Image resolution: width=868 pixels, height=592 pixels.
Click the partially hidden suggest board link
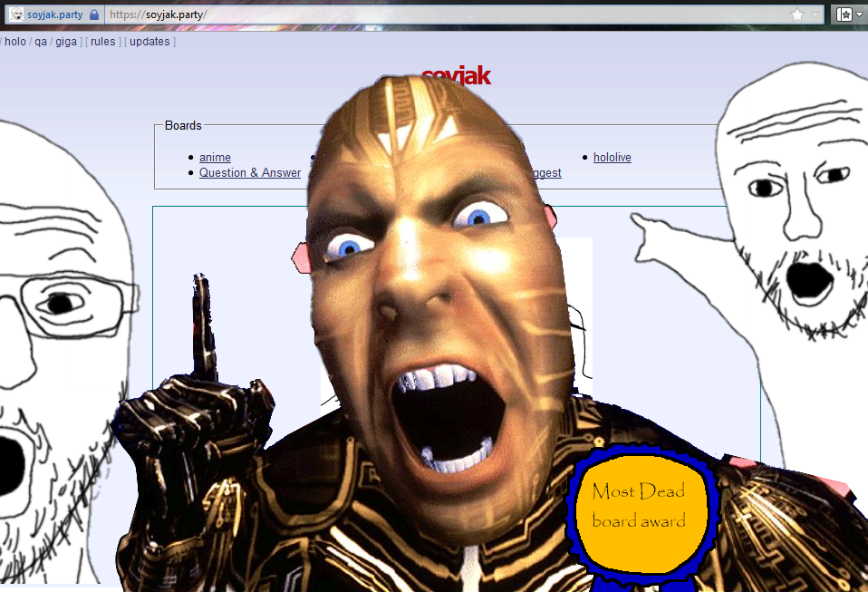coord(545,173)
